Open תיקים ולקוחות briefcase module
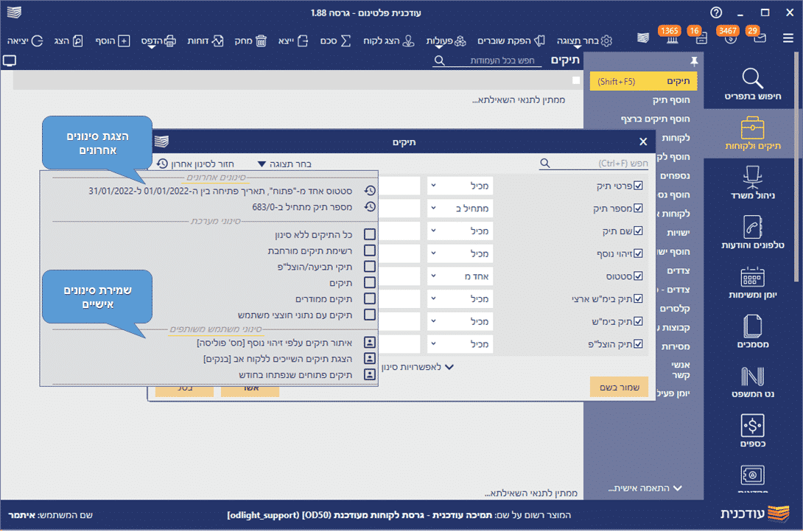The image size is (803, 532). point(752,133)
